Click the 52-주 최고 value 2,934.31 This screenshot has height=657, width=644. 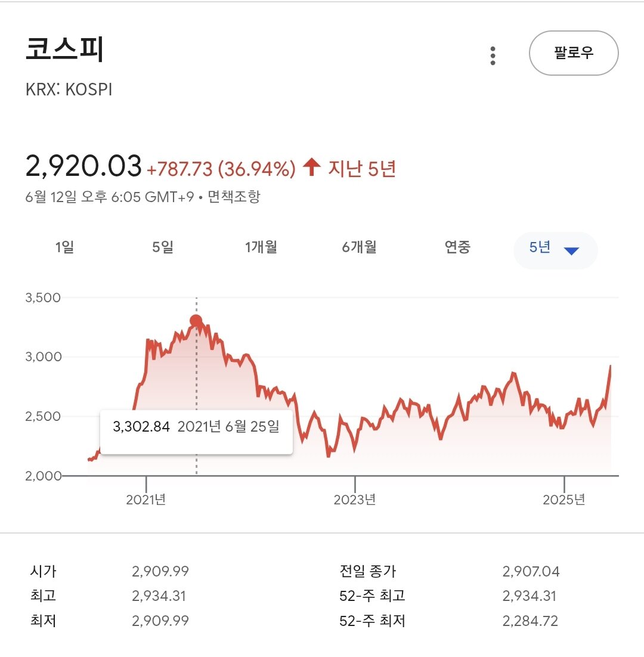click(x=529, y=596)
